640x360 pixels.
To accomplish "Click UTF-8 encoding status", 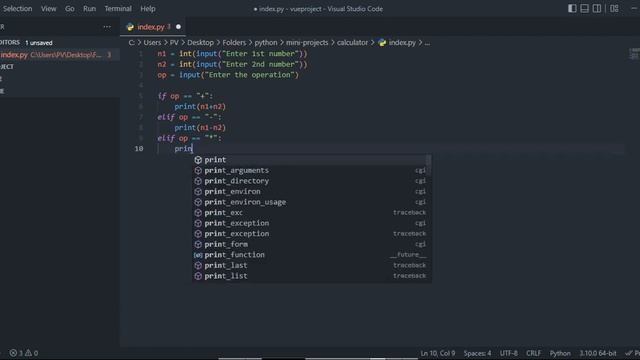I will point(509,353).
